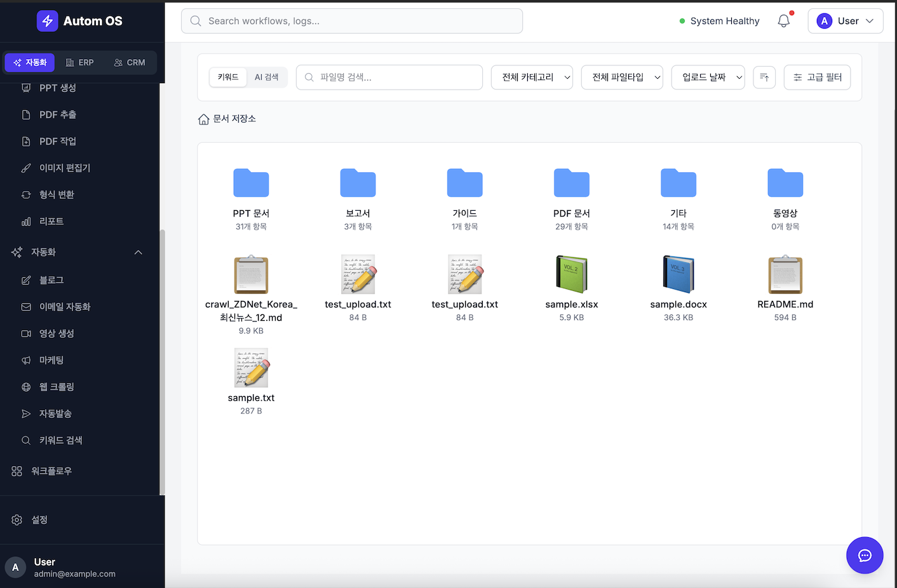Open the PPT 문서 folder
The width and height of the screenshot is (897, 588).
251,184
